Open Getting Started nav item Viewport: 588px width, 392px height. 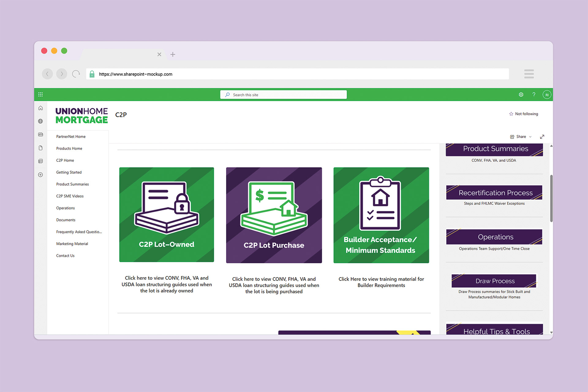pos(69,172)
